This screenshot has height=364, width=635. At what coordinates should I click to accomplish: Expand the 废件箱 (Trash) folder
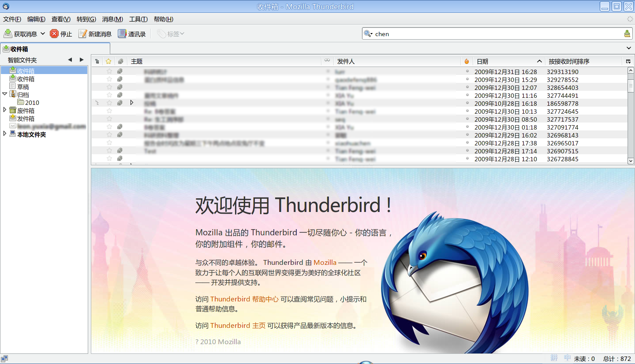click(x=4, y=110)
